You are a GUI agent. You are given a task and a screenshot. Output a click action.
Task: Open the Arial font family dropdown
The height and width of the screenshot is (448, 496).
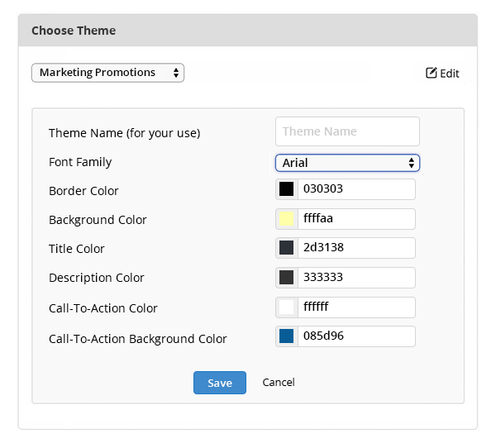pos(347,163)
